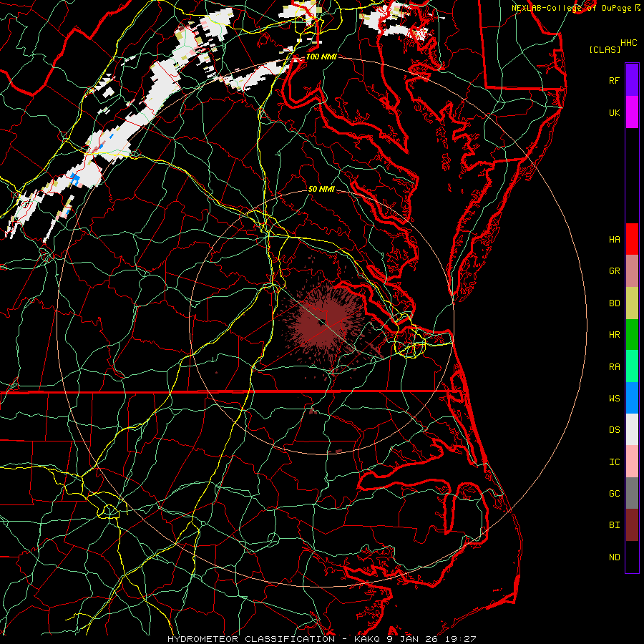The image size is (644, 644).
Task: Click the magenta UK legend color swatch
Action: 632,112
